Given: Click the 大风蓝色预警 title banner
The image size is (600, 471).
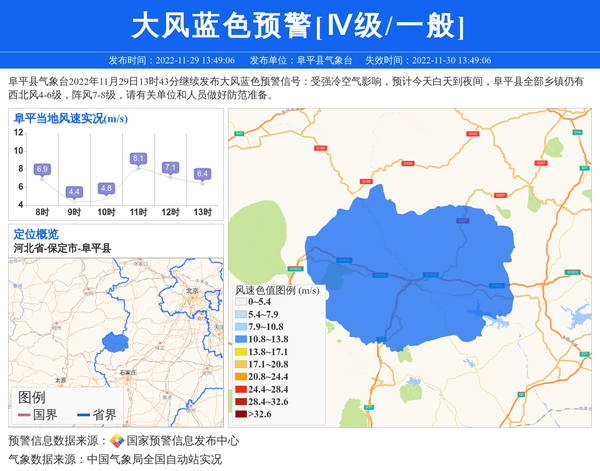Looking at the screenshot, I should pyautogui.click(x=300, y=24).
